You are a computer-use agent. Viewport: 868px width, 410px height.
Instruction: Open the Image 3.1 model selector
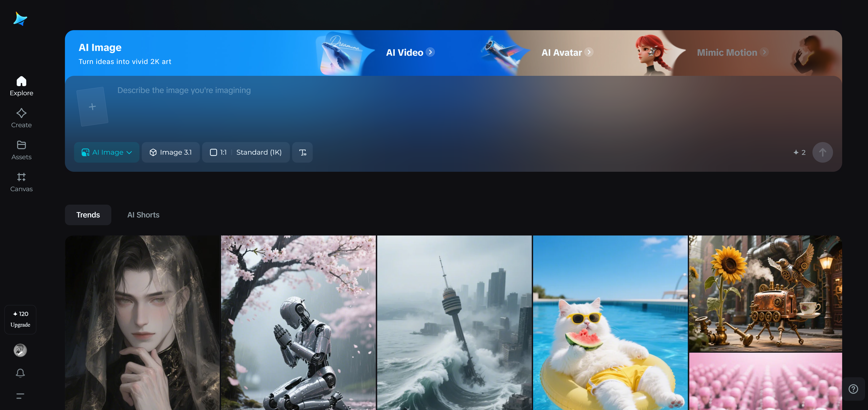point(171,152)
